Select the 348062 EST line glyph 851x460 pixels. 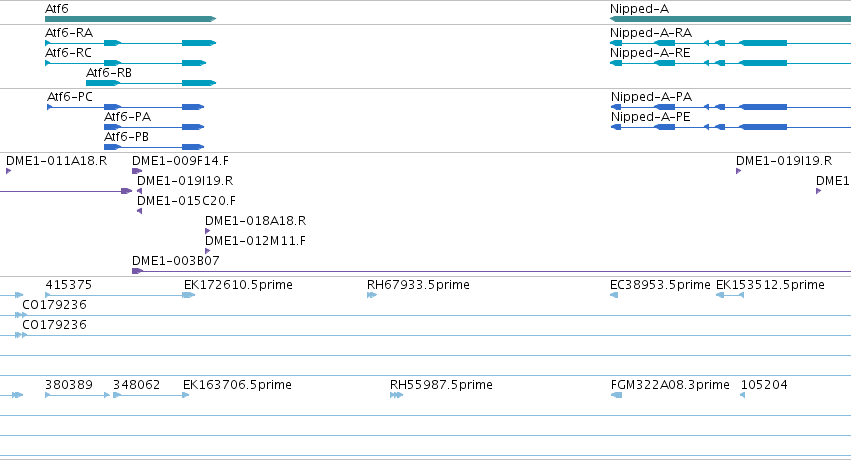click(x=151, y=395)
